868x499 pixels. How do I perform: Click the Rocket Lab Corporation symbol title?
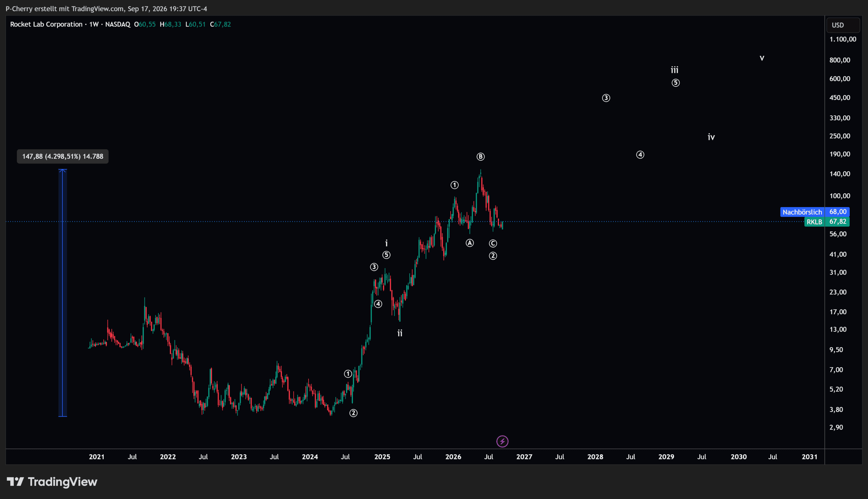coord(46,24)
